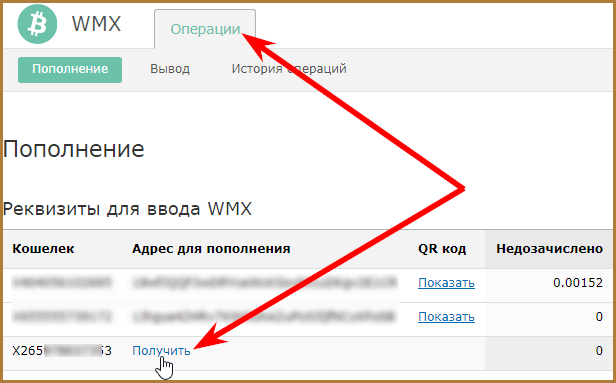The width and height of the screenshot is (616, 383).
Task: Click the blurred address in first row
Action: click(x=265, y=282)
